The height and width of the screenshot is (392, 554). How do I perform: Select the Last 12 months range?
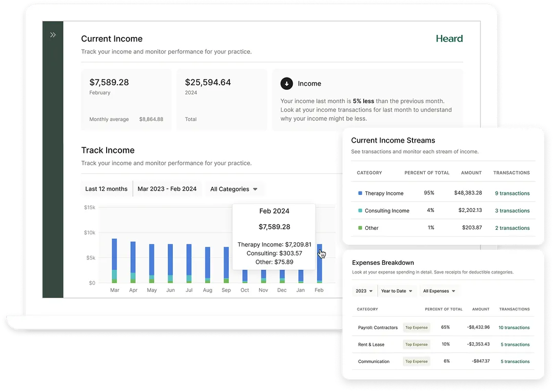(106, 189)
